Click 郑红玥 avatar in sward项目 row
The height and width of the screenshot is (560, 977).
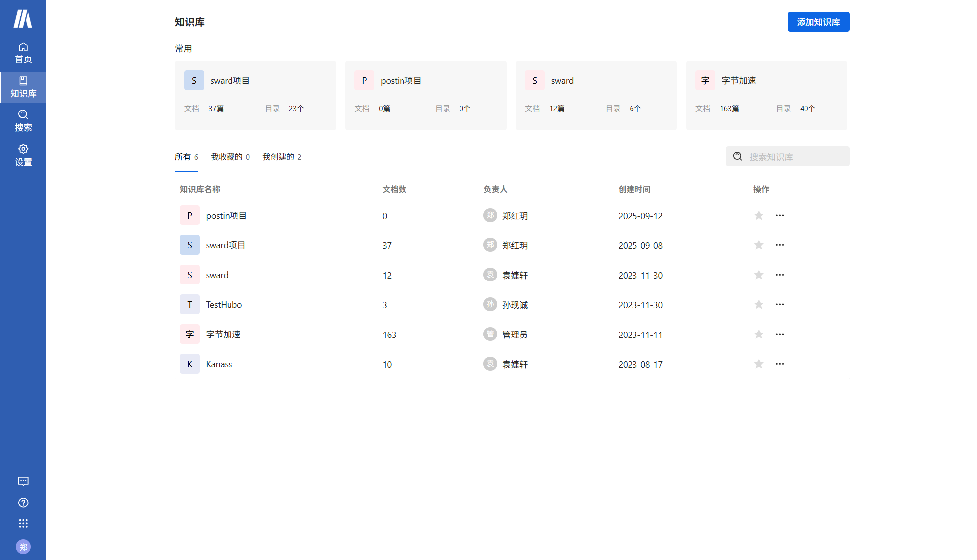[x=490, y=245]
